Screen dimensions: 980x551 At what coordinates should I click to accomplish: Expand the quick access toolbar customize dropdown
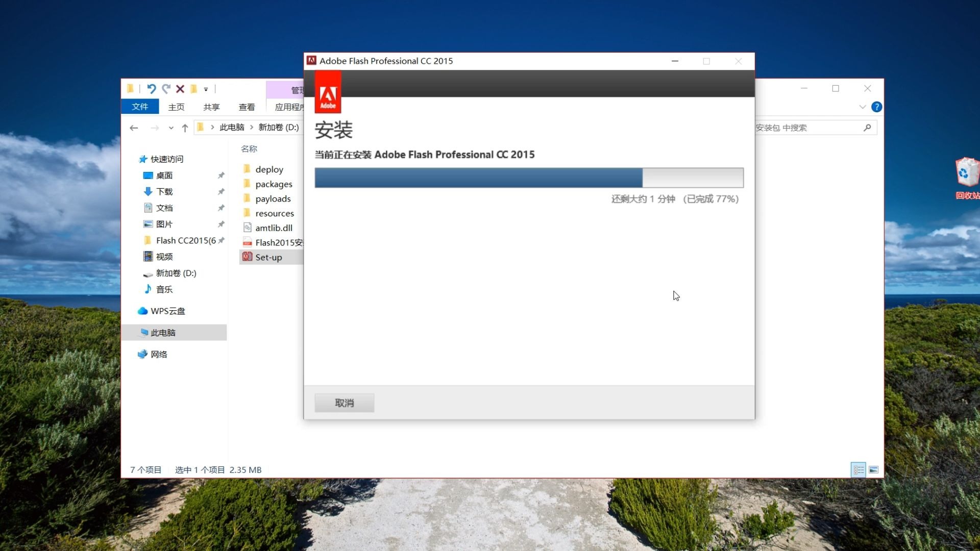click(206, 89)
